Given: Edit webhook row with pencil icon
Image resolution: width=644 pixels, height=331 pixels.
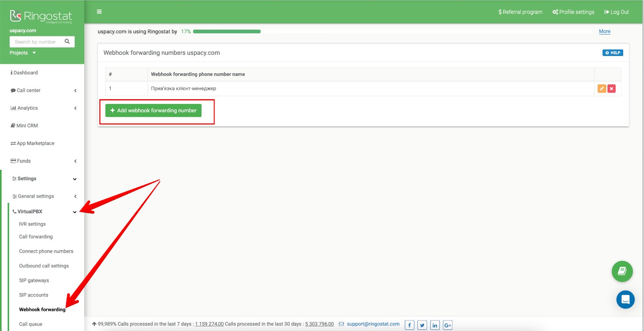Looking at the screenshot, I should coord(602,89).
